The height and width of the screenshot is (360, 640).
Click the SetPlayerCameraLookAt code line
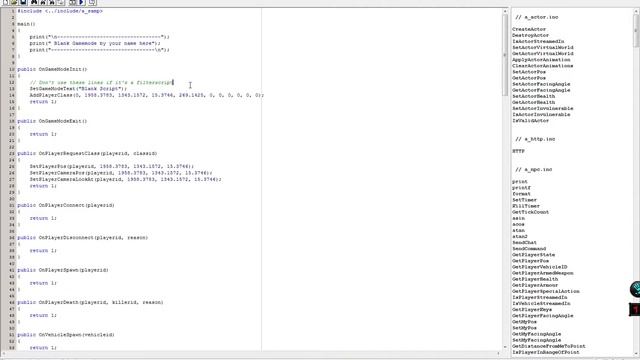point(125,179)
